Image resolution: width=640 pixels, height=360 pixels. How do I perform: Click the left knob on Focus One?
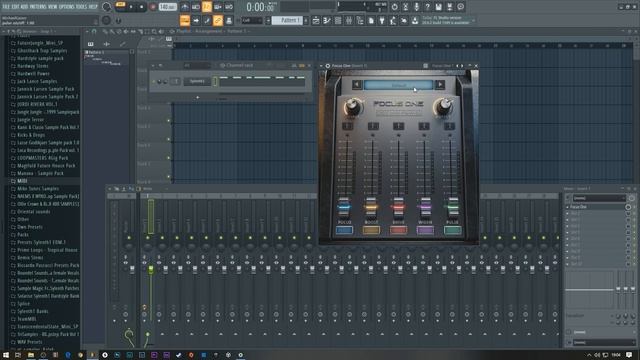tap(353, 107)
